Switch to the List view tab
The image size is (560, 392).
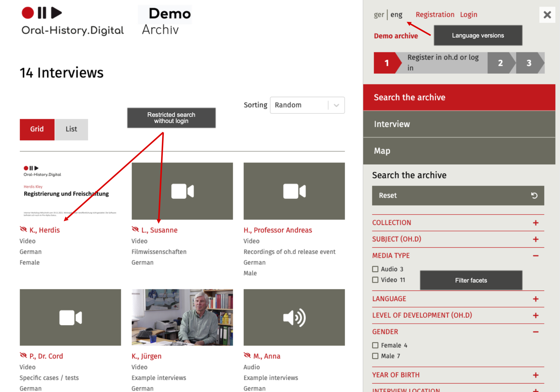tap(71, 129)
